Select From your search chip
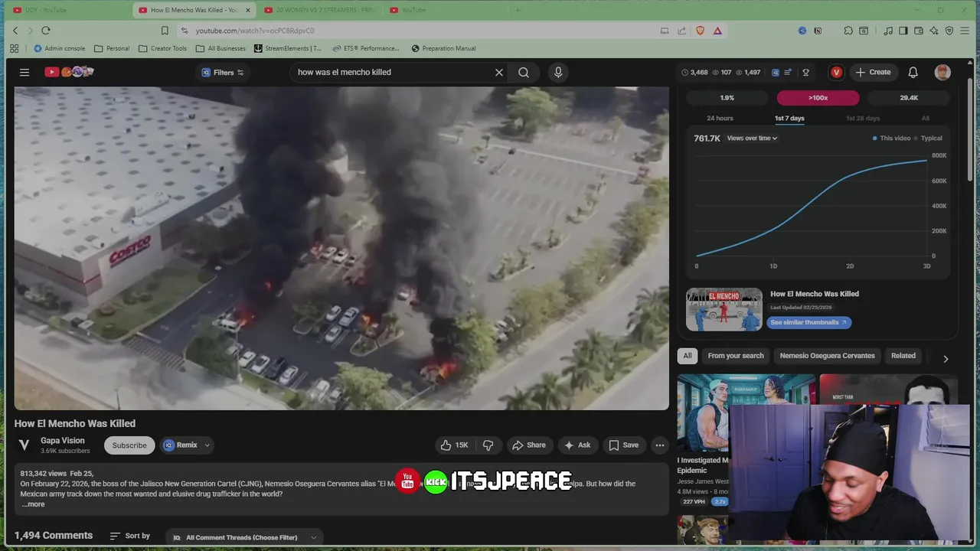 tap(736, 356)
